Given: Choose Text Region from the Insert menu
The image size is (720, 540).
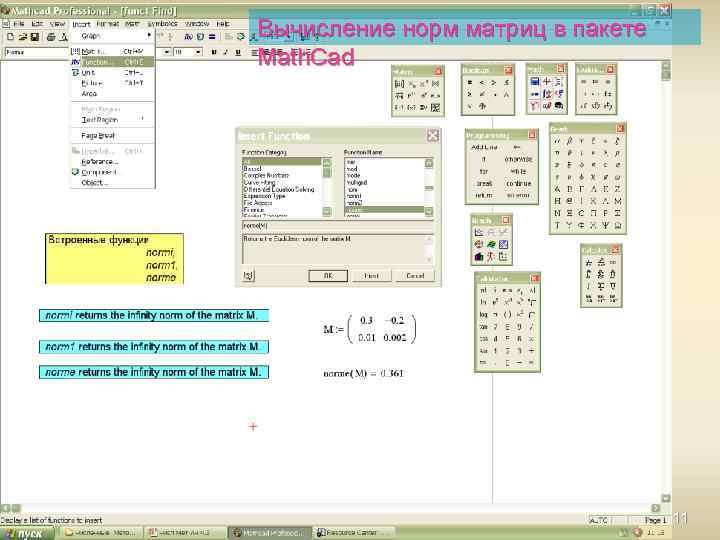Looking at the screenshot, I should (x=113, y=120).
